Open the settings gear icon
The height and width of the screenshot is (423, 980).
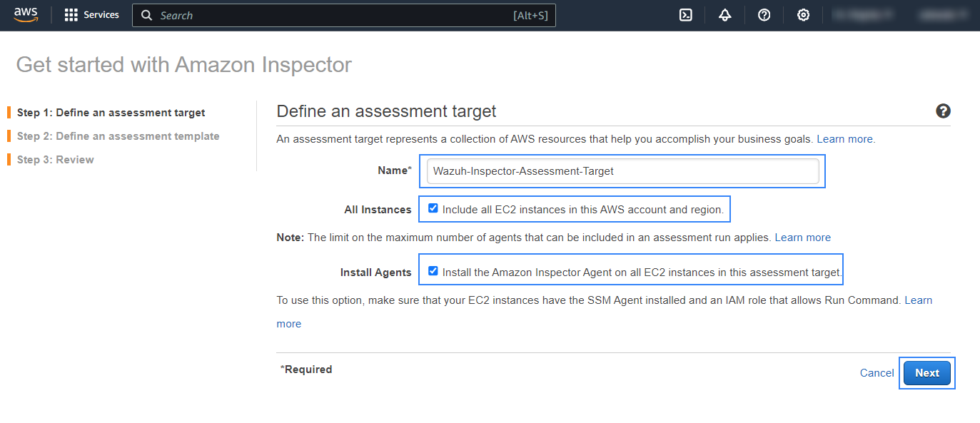tap(803, 15)
